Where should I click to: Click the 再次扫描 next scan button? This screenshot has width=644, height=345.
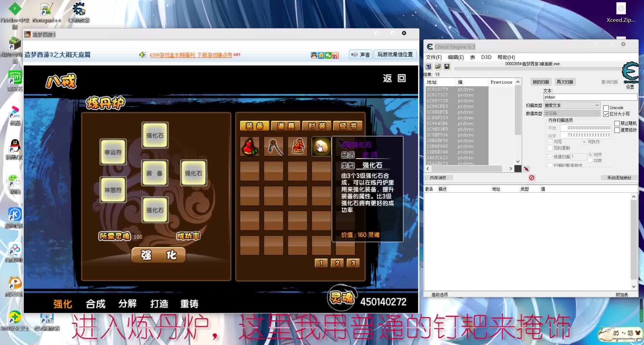[565, 82]
